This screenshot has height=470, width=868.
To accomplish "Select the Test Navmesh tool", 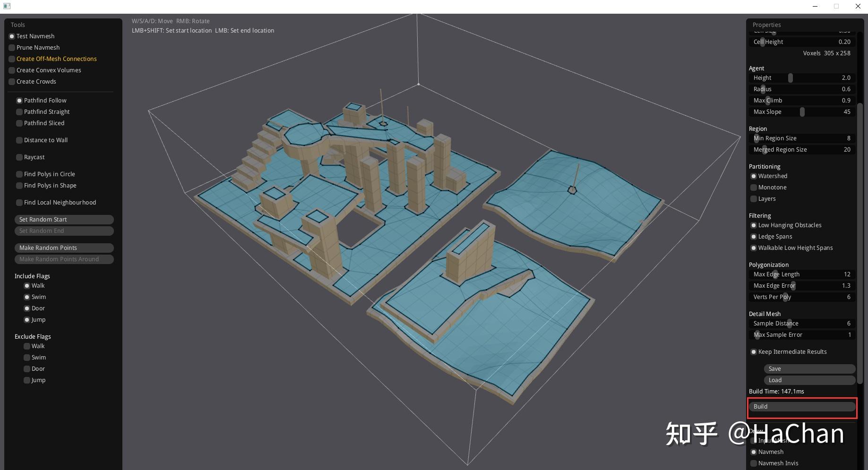I will pos(32,36).
